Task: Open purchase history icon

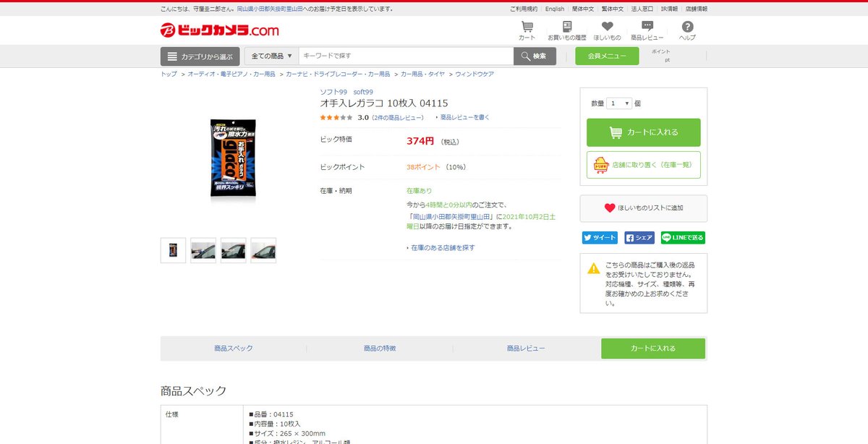Action: [x=567, y=30]
